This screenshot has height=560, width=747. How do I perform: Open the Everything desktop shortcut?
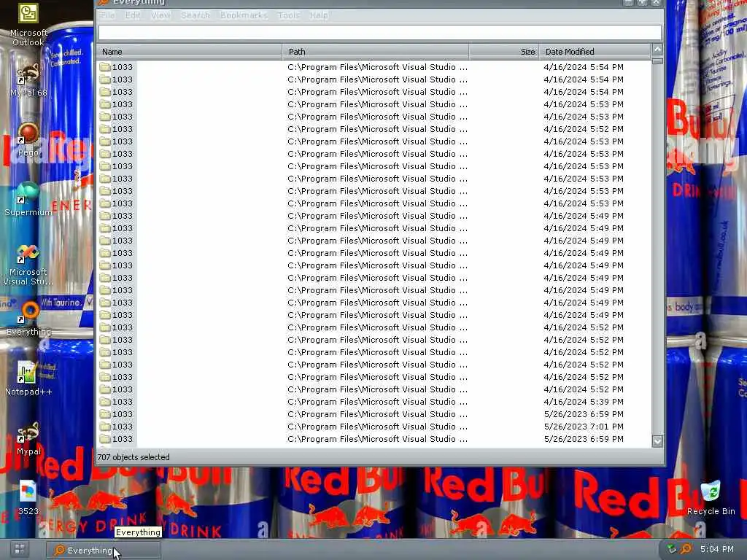(28, 319)
